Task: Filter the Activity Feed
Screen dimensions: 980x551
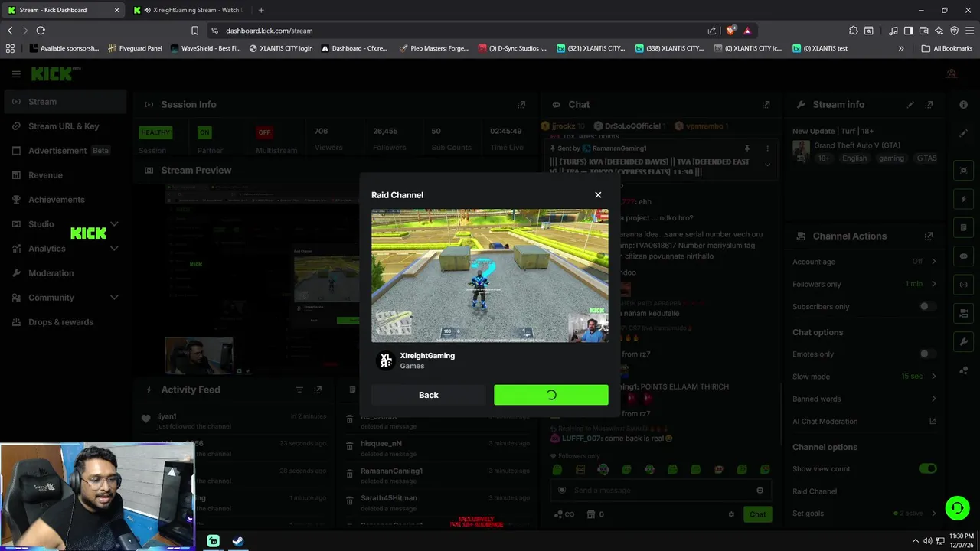Action: click(x=299, y=390)
